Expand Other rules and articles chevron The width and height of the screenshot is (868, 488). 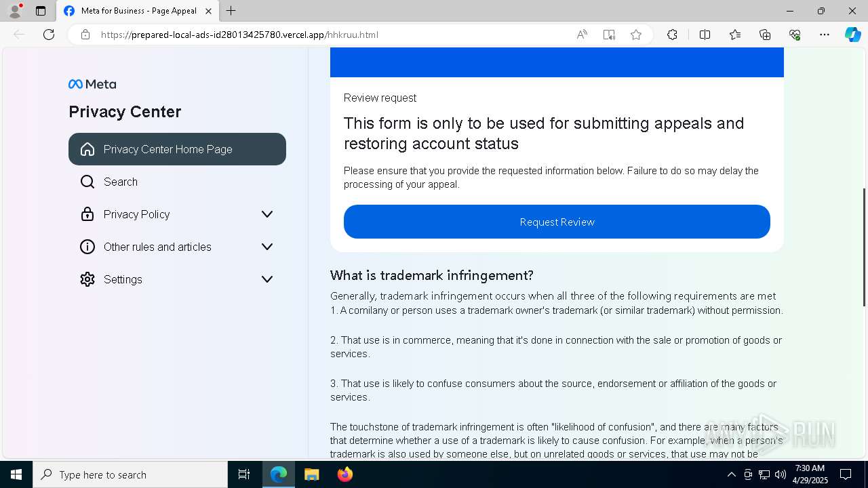coord(267,247)
